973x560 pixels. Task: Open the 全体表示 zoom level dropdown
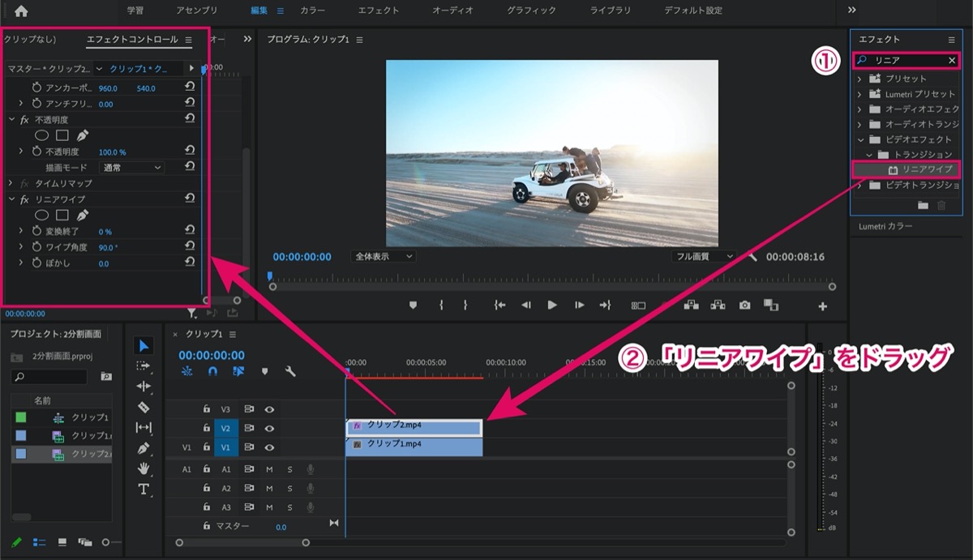(383, 256)
